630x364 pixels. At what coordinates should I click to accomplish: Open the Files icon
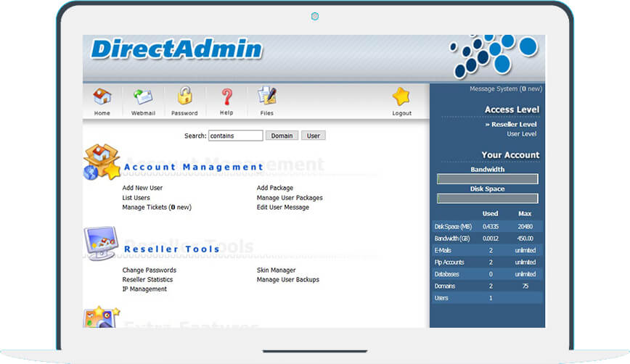266,97
